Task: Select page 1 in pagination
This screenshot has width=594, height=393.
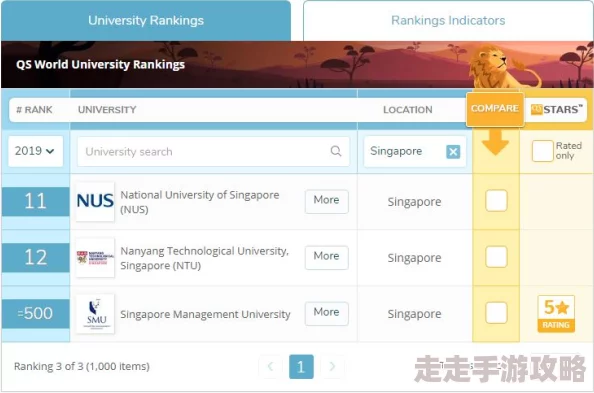Action: (x=301, y=366)
